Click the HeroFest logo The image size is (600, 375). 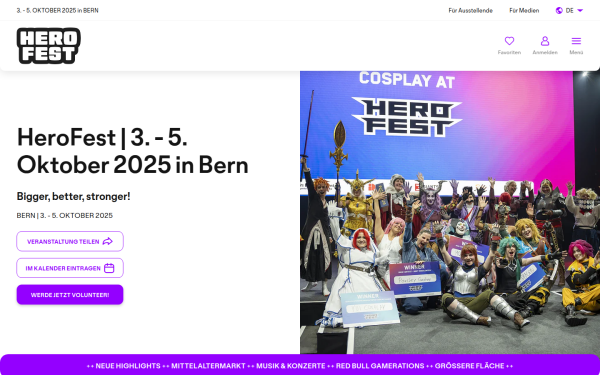pyautogui.click(x=49, y=46)
